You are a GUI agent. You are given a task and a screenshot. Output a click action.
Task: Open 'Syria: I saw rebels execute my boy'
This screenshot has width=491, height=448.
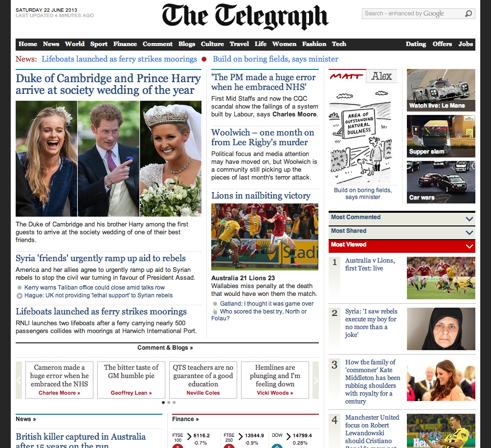371,323
